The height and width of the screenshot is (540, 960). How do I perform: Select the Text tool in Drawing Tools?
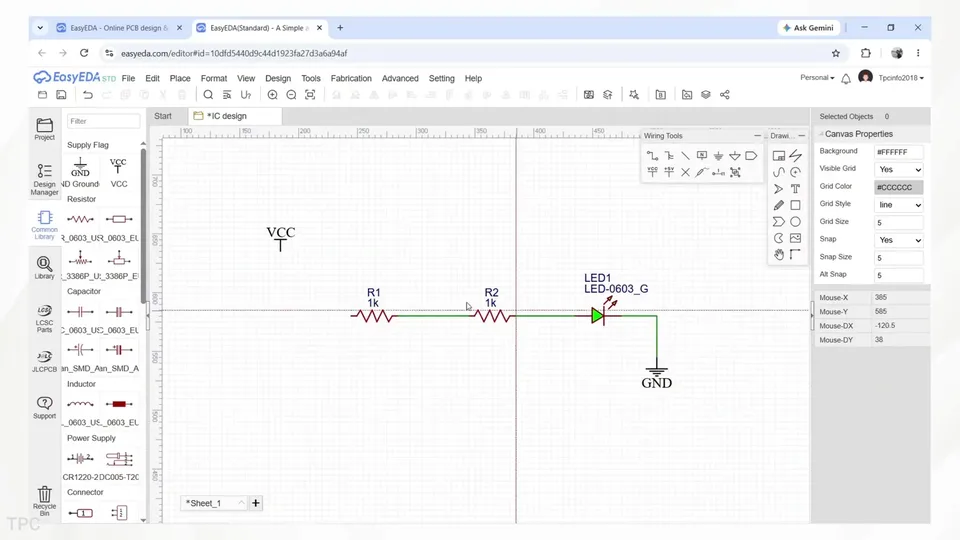coord(795,189)
